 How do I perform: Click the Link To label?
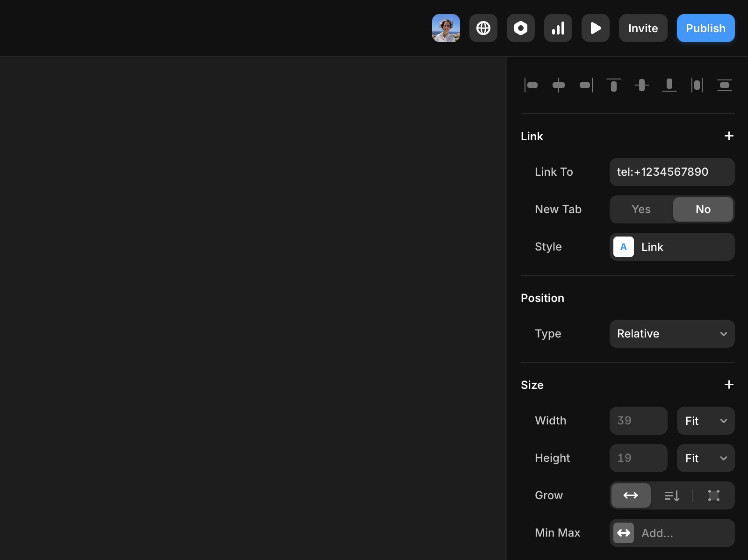554,172
